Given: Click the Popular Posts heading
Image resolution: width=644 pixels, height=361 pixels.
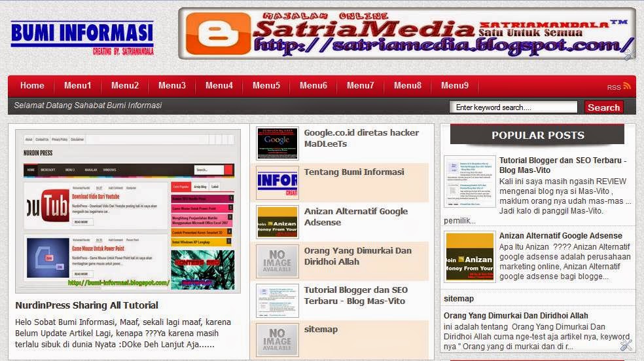Looking at the screenshot, I should [x=537, y=135].
